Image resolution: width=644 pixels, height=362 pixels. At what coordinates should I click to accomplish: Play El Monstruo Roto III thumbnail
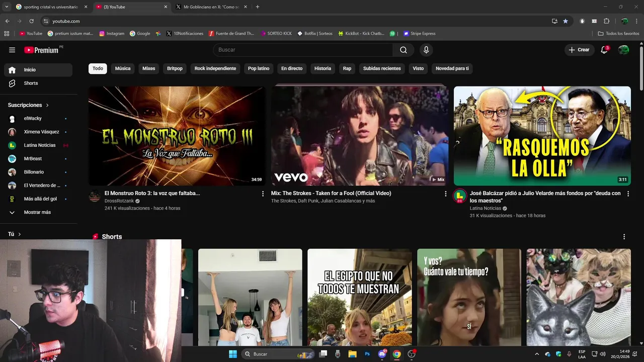pos(177,136)
